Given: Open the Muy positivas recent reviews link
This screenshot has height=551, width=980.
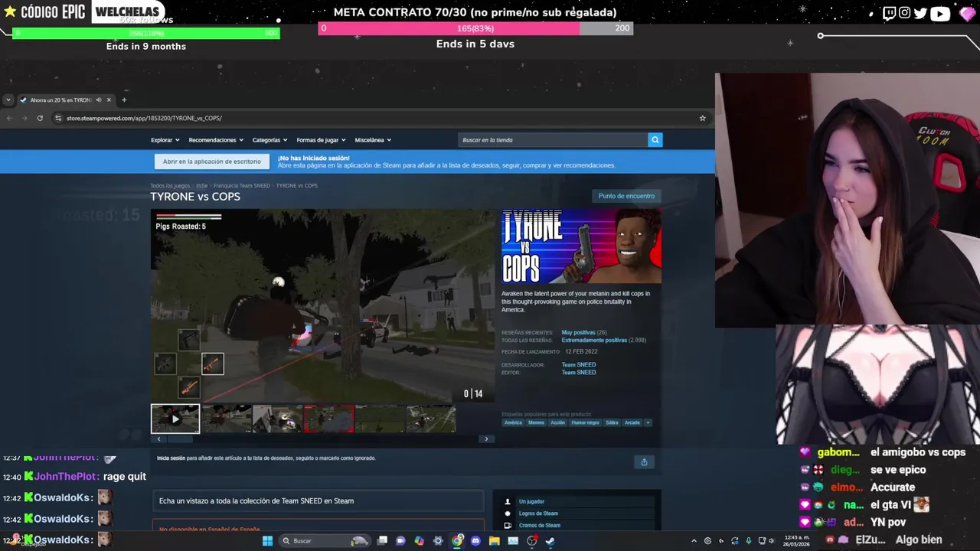Looking at the screenshot, I should pyautogui.click(x=578, y=332).
